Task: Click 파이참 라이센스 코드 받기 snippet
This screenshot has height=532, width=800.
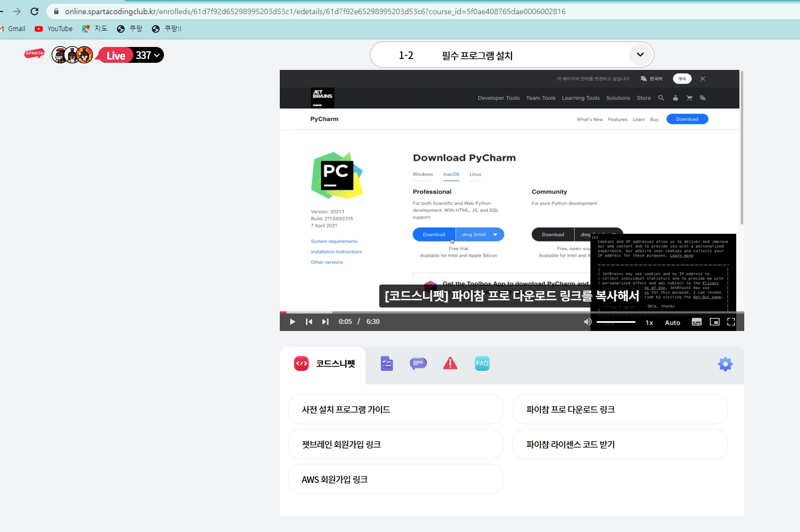Action: point(620,445)
